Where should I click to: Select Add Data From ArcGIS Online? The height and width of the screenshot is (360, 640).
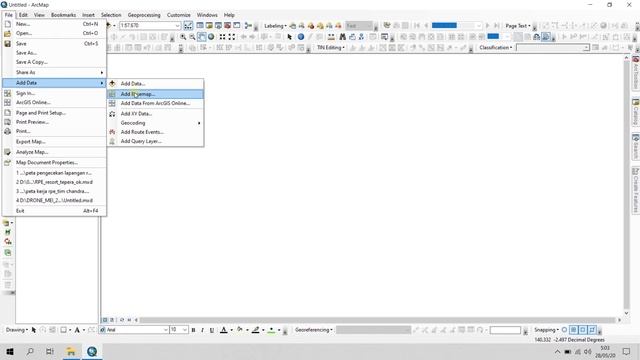point(155,103)
